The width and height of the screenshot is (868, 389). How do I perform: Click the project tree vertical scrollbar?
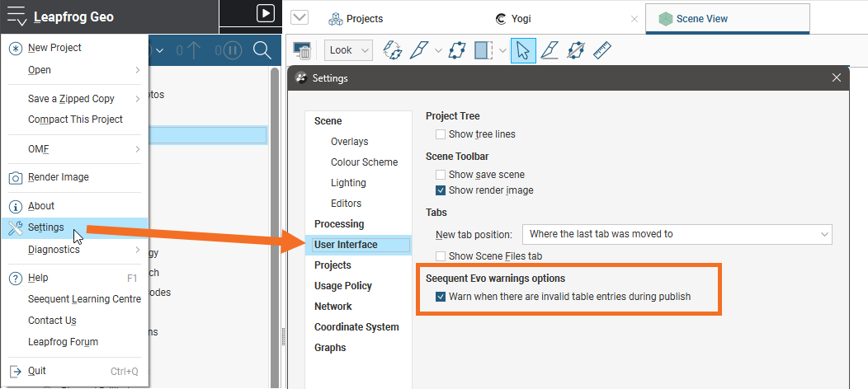coord(276,206)
